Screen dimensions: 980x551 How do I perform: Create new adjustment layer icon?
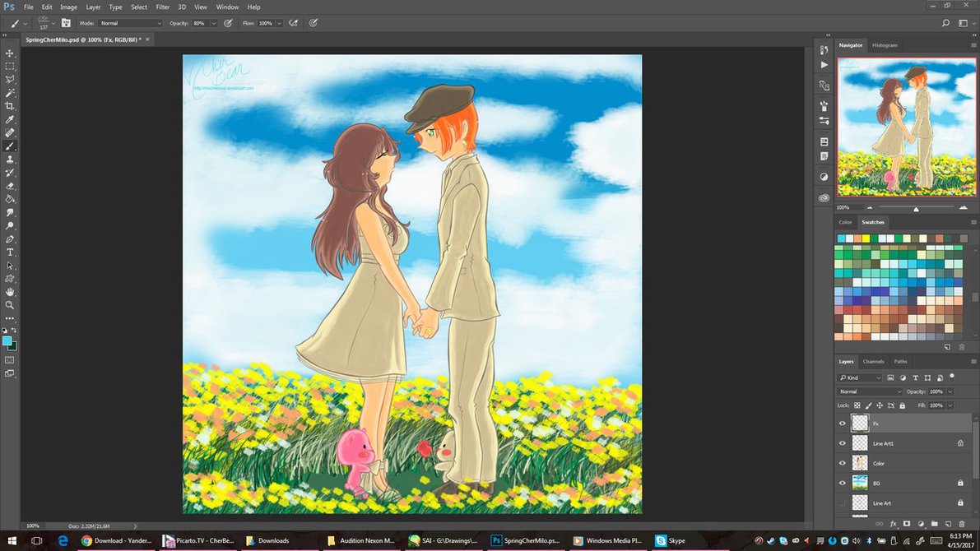[x=921, y=524]
